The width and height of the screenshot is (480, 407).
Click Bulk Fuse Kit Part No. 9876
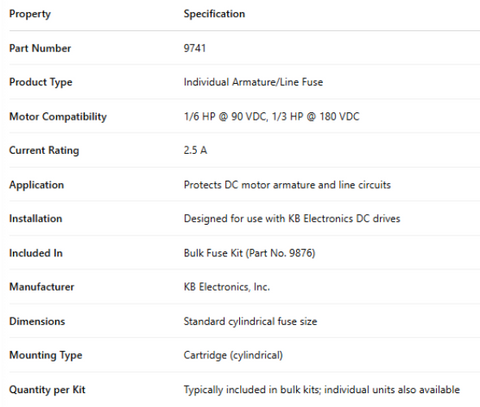249,253
